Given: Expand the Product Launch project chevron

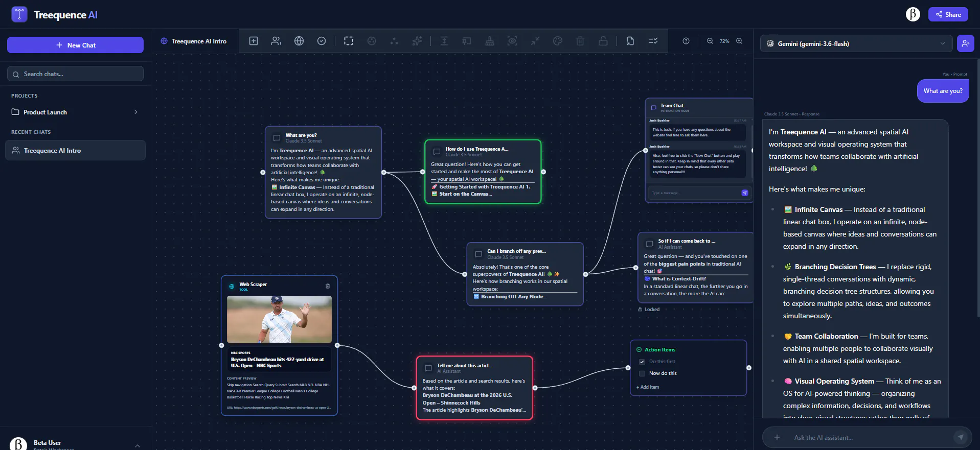Looking at the screenshot, I should coord(136,112).
